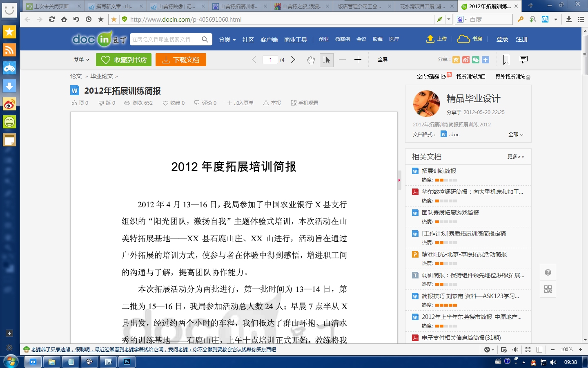Click the bookmark icon in document toolbar
The width and height of the screenshot is (588, 368).
506,60
